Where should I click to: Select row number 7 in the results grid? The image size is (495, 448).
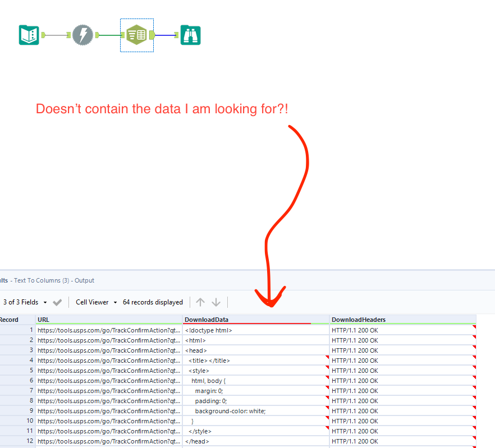coord(17,391)
